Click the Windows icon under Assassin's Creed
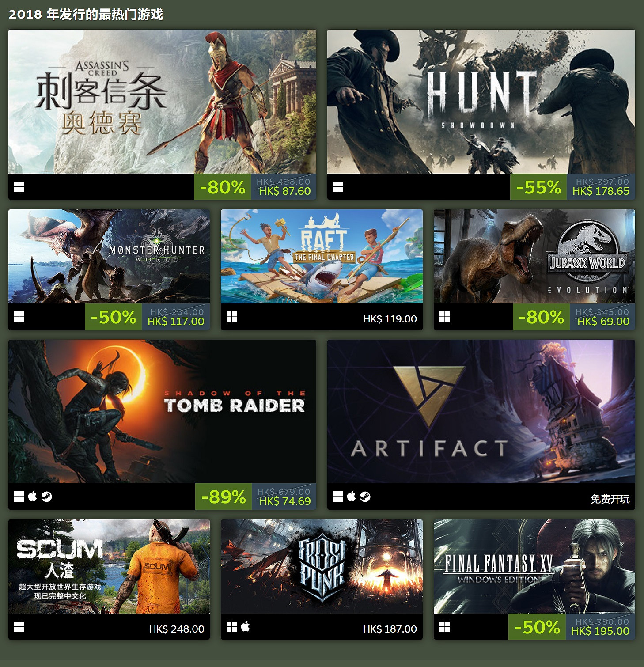Viewport: 644px width, 667px height. click(19, 187)
